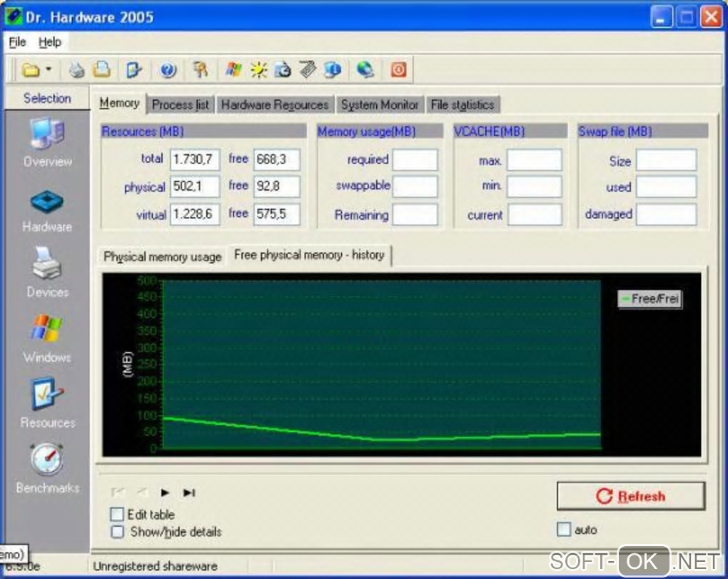
Task: Click the physical memory 502,1 field
Action: [x=195, y=186]
